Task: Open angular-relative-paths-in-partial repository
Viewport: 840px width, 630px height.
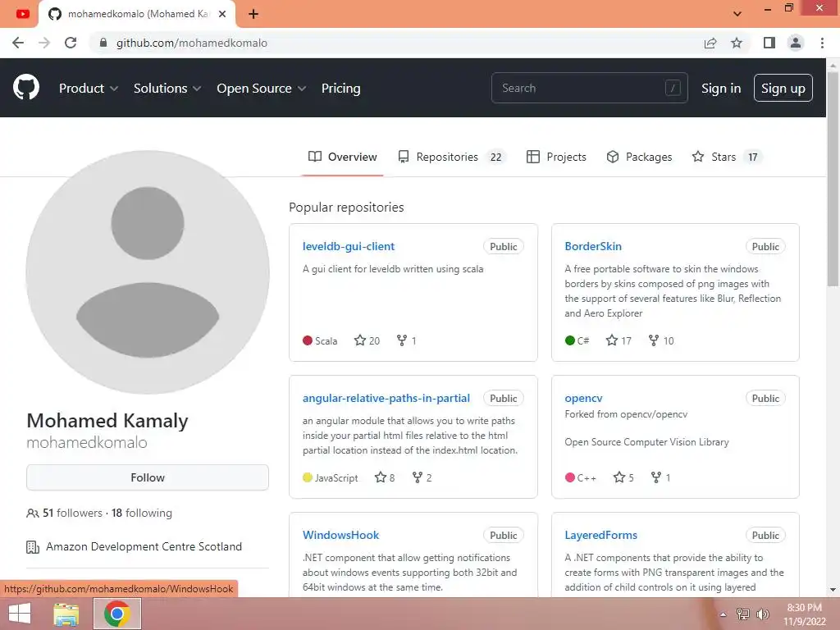Action: [386, 398]
